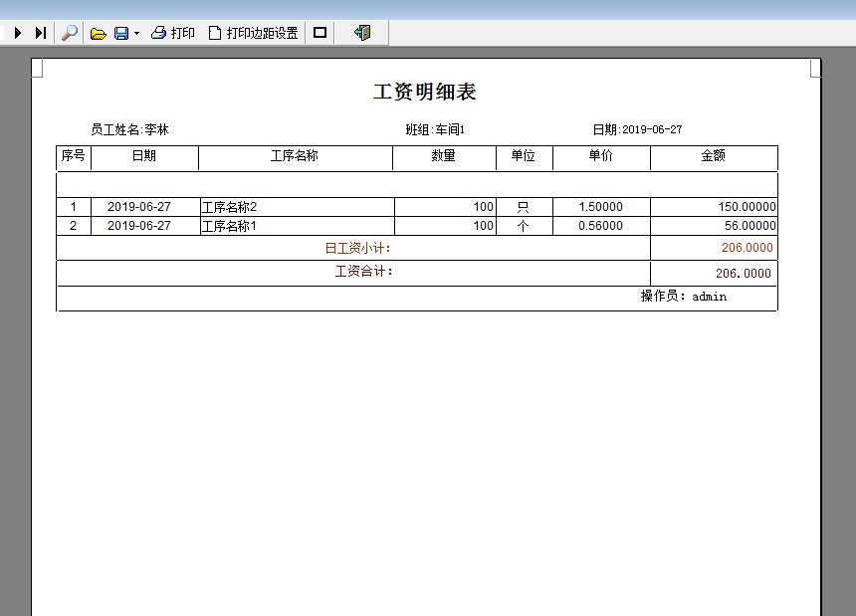This screenshot has width=856, height=616.
Task: Click the unit price 0.56000
Action: click(x=600, y=226)
